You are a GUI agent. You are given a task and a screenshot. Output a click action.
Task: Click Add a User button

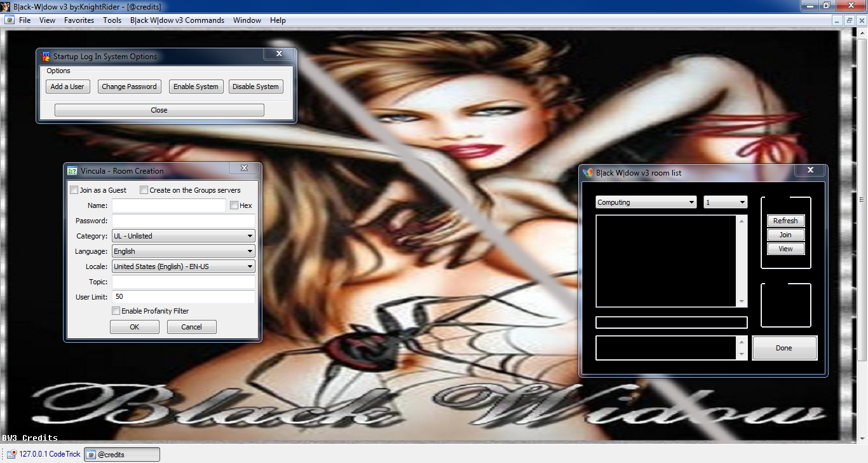[67, 86]
